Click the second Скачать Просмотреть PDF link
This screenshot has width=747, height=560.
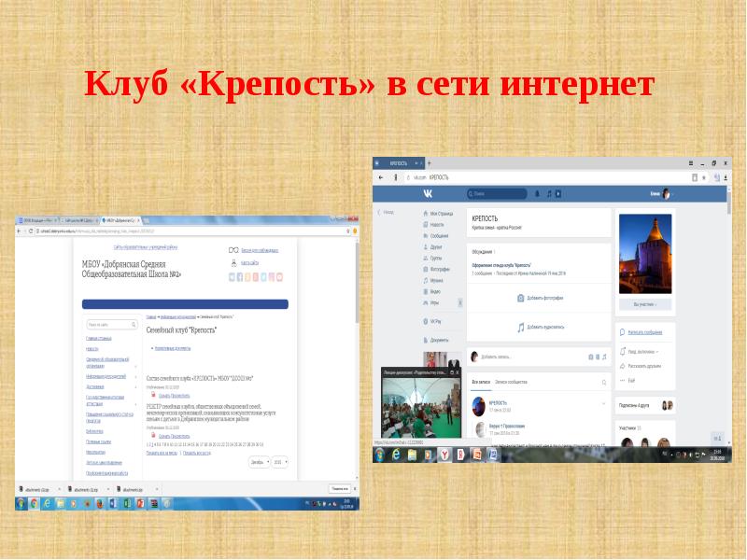[x=174, y=436]
